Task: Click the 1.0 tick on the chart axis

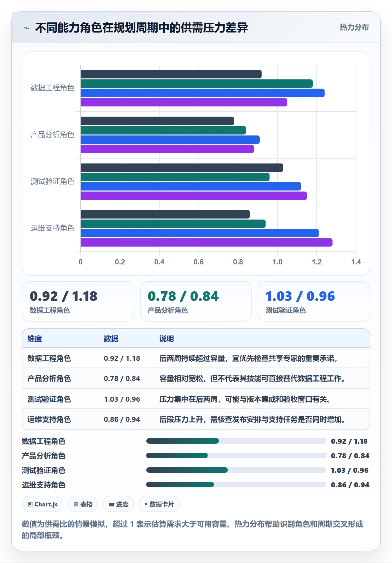Action: point(277,262)
